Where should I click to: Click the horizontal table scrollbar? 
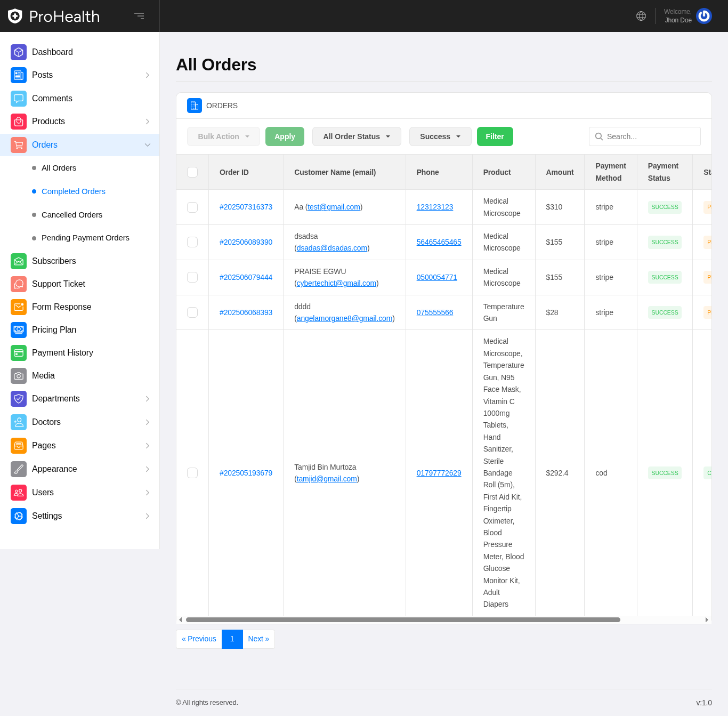403,620
